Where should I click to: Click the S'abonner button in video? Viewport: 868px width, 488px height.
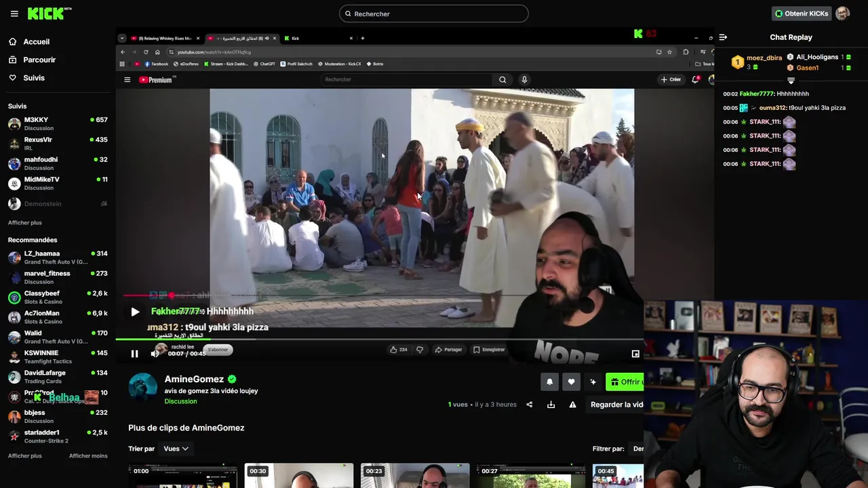click(x=218, y=350)
